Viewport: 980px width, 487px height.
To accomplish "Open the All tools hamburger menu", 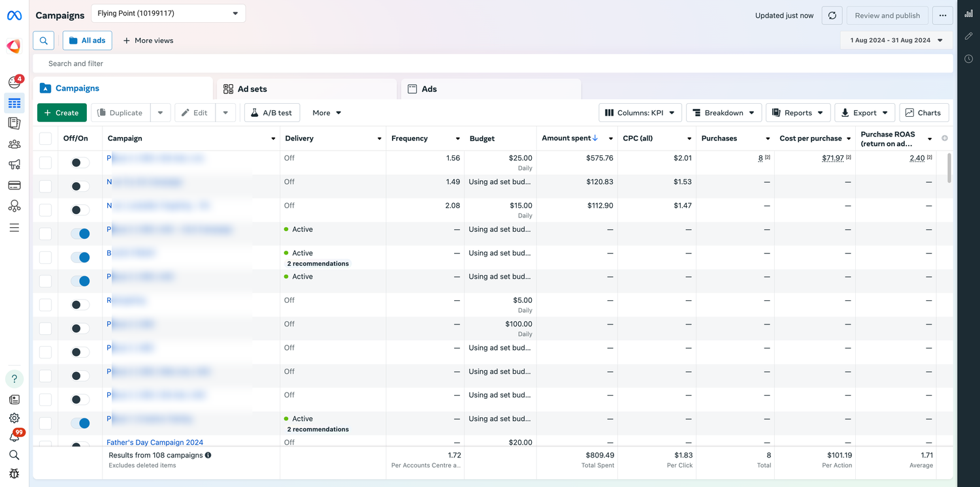I will click(x=14, y=228).
